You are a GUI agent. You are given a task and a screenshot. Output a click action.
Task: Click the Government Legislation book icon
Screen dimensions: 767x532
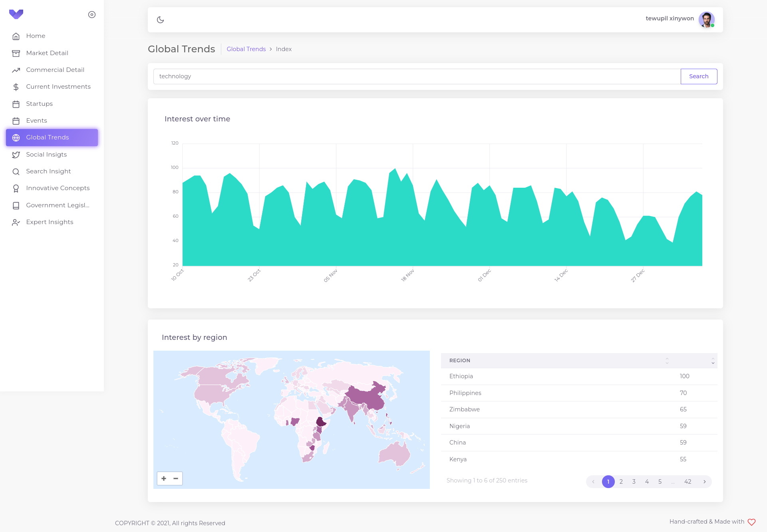click(x=16, y=206)
